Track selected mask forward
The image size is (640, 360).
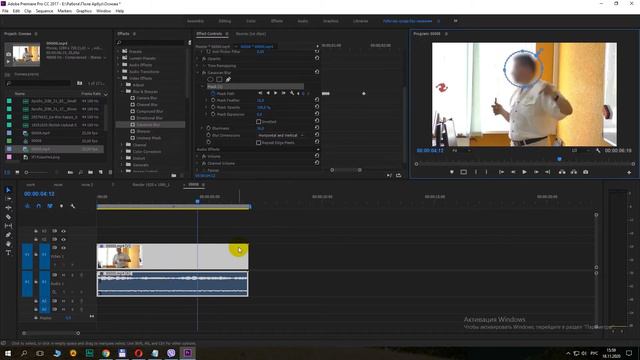276,93
